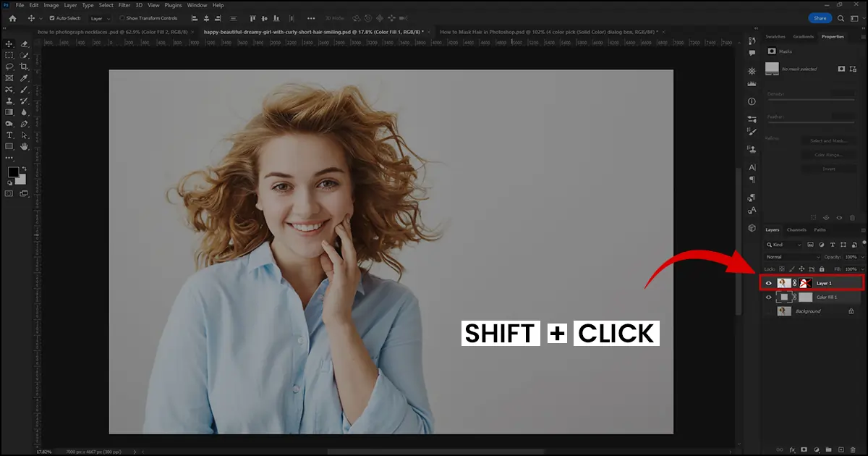Select the Hand tool

click(25, 145)
